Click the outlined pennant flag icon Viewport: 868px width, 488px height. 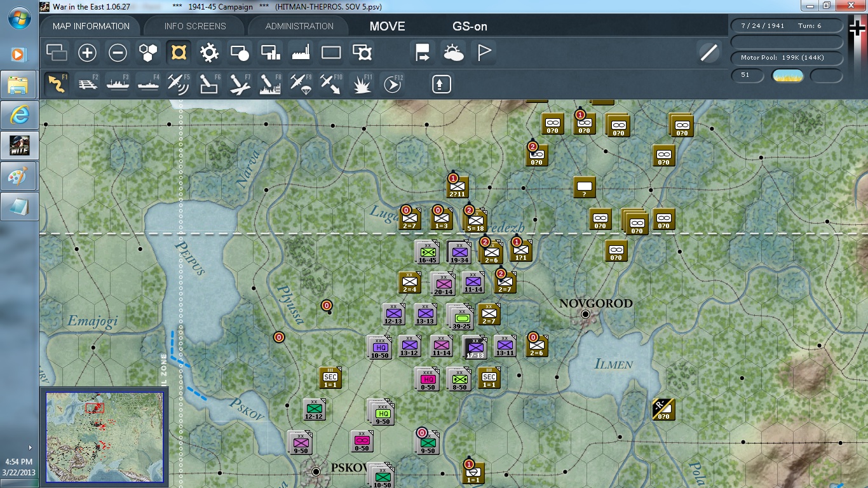click(x=484, y=53)
